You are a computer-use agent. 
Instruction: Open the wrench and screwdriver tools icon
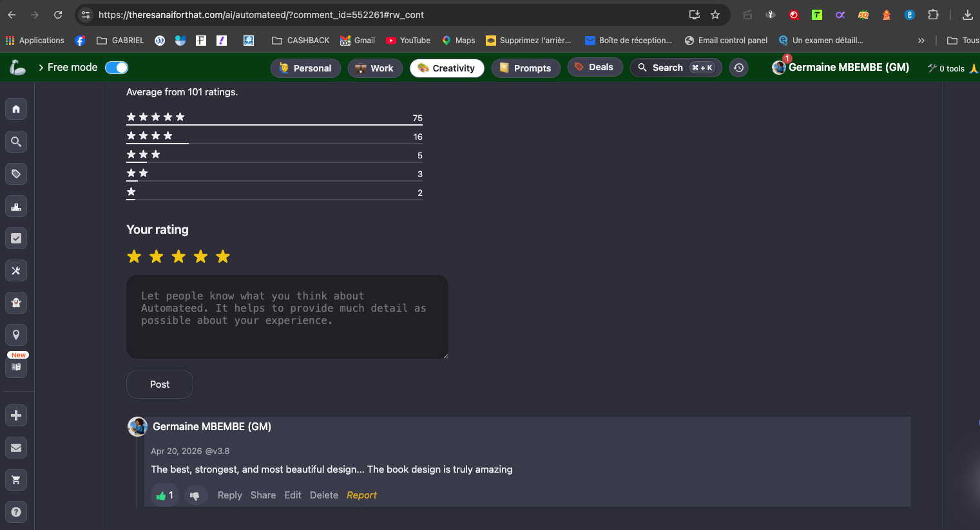(x=16, y=270)
